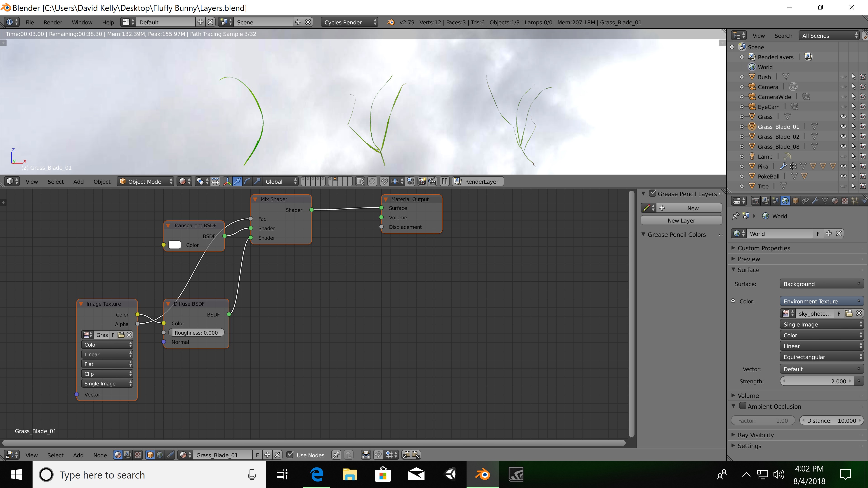Select the Node menu item

[x=99, y=454]
